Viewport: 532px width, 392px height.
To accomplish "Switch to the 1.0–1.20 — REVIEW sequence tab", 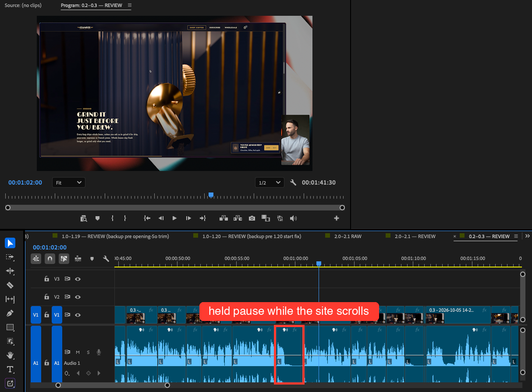I will 252,236.
